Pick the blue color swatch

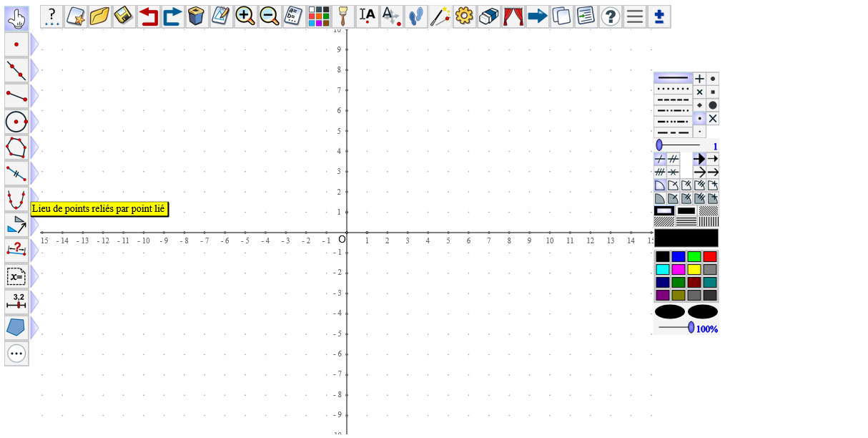(x=679, y=256)
